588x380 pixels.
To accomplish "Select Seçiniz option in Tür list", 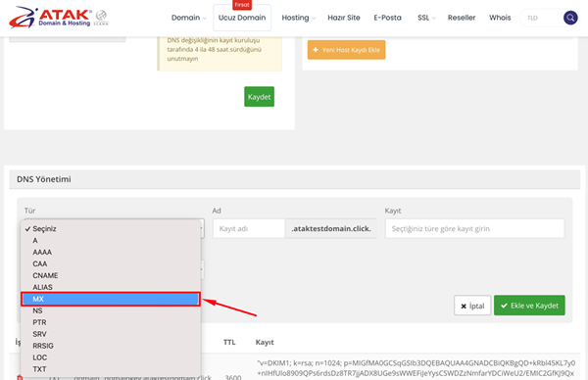I will point(111,228).
